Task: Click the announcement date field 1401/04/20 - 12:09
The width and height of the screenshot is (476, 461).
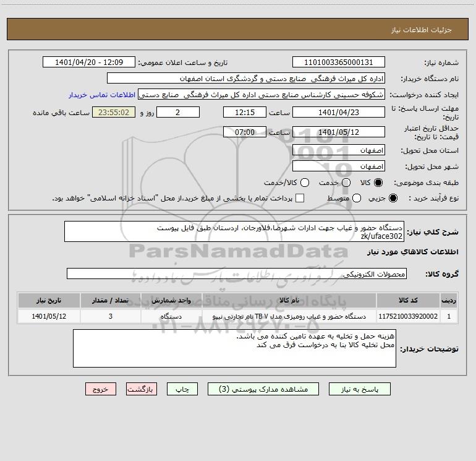Action: [x=89, y=62]
